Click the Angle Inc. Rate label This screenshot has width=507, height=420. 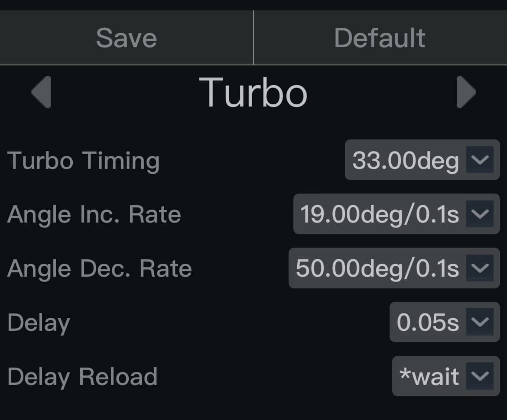point(94,214)
